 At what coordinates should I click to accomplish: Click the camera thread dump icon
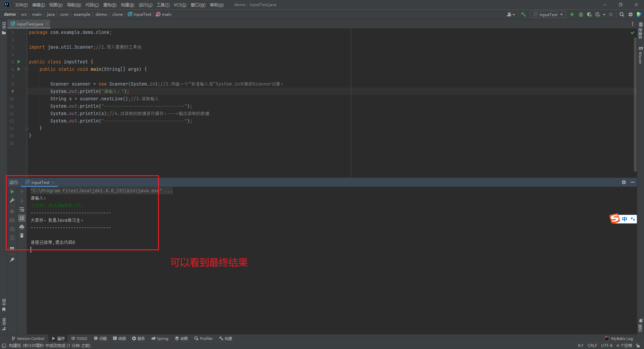click(12, 220)
